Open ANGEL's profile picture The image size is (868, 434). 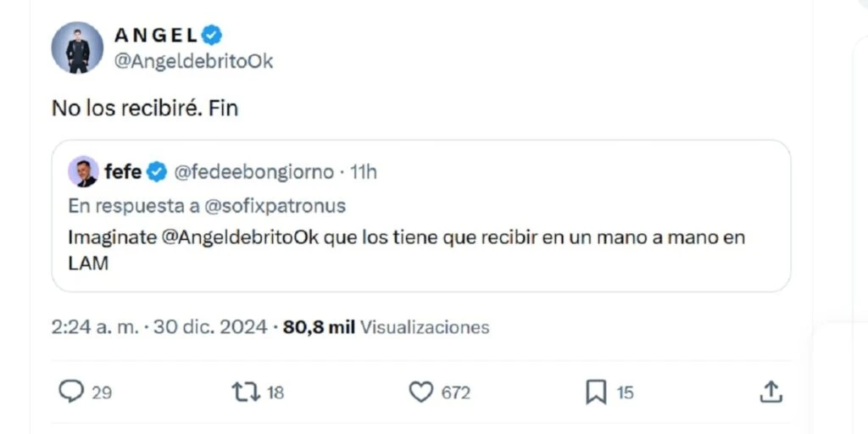click(x=77, y=47)
